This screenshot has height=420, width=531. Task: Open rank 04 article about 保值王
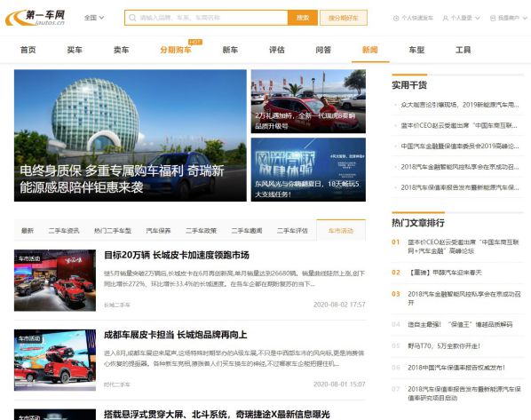click(x=460, y=324)
